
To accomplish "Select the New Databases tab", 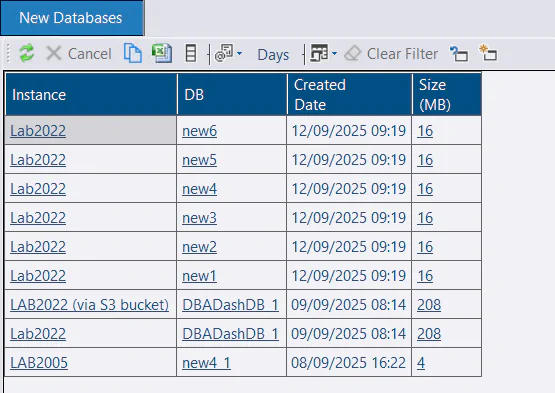I will [x=72, y=18].
